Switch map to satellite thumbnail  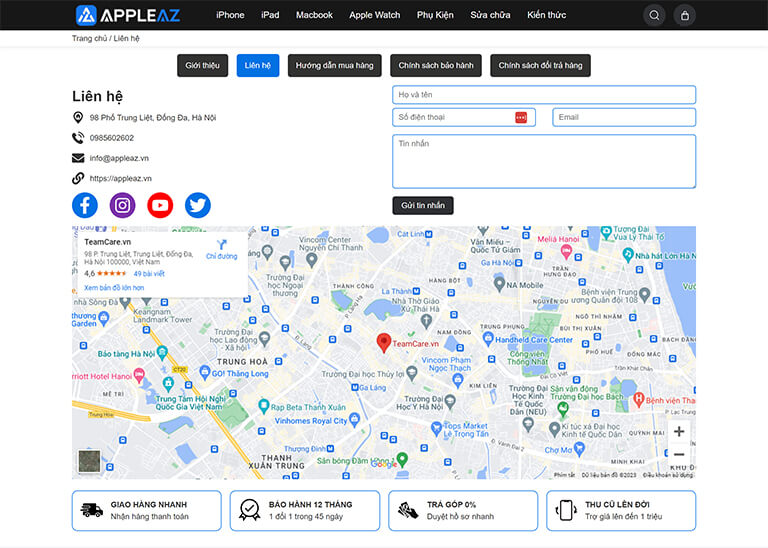[90, 461]
